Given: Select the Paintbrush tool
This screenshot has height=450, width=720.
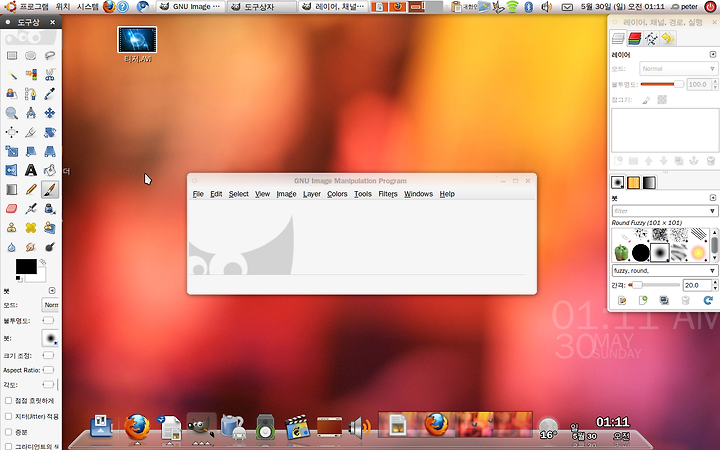Looking at the screenshot, I should pyautogui.click(x=50, y=189).
